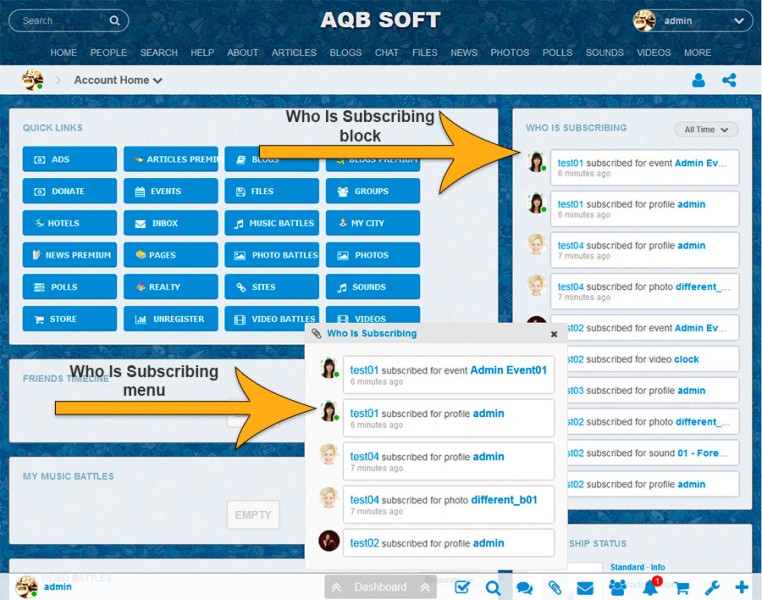
Task: Click the POLLS quick link button
Action: pyautogui.click(x=69, y=287)
